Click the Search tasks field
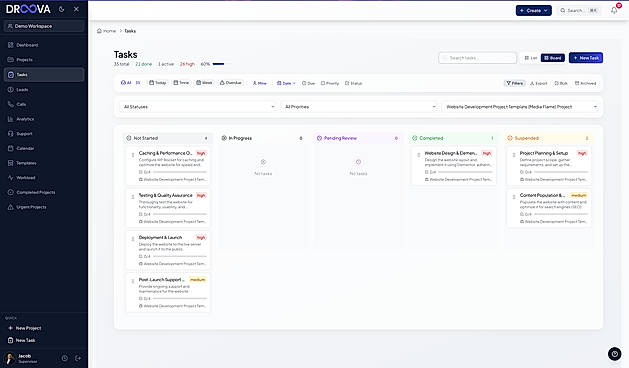The width and height of the screenshot is (629, 368). click(x=477, y=58)
